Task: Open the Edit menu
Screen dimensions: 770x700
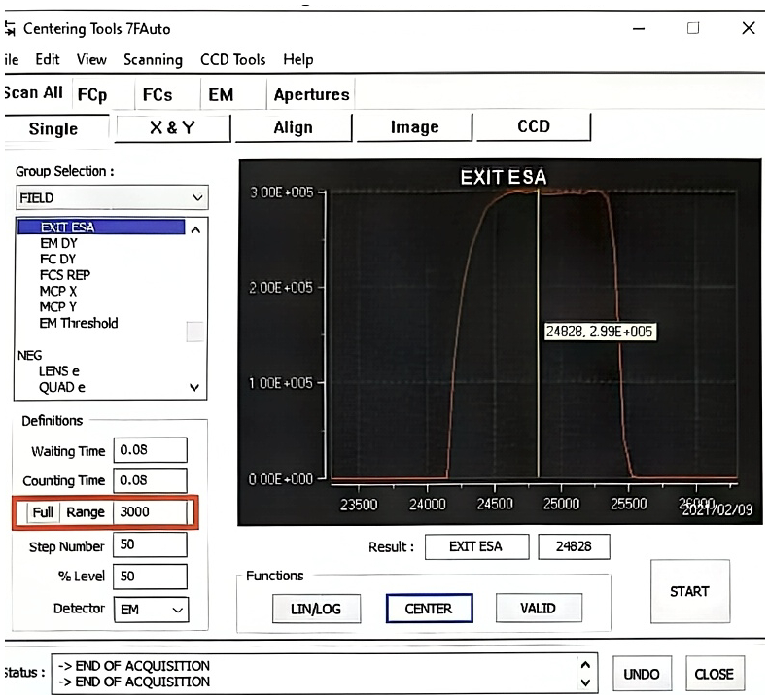Action: [x=47, y=59]
